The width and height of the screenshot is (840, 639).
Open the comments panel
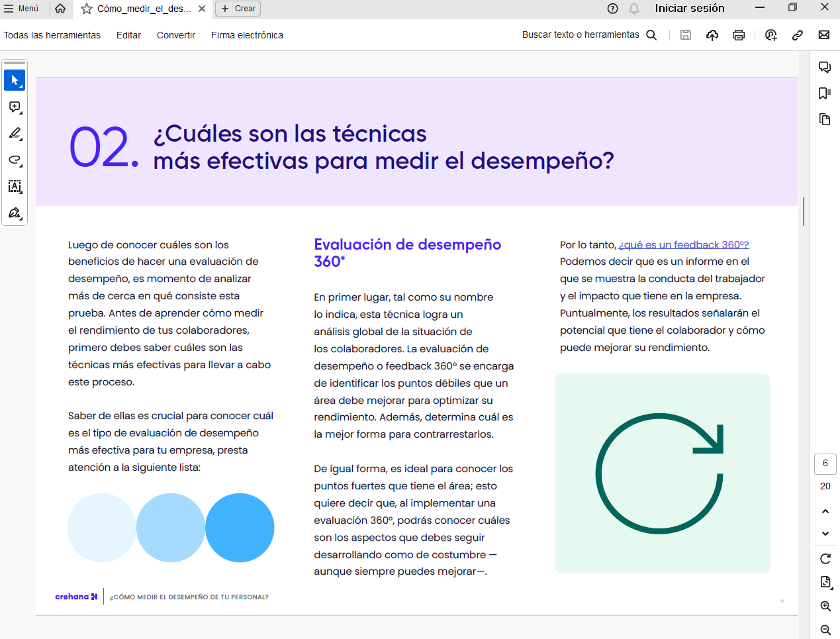(x=824, y=67)
